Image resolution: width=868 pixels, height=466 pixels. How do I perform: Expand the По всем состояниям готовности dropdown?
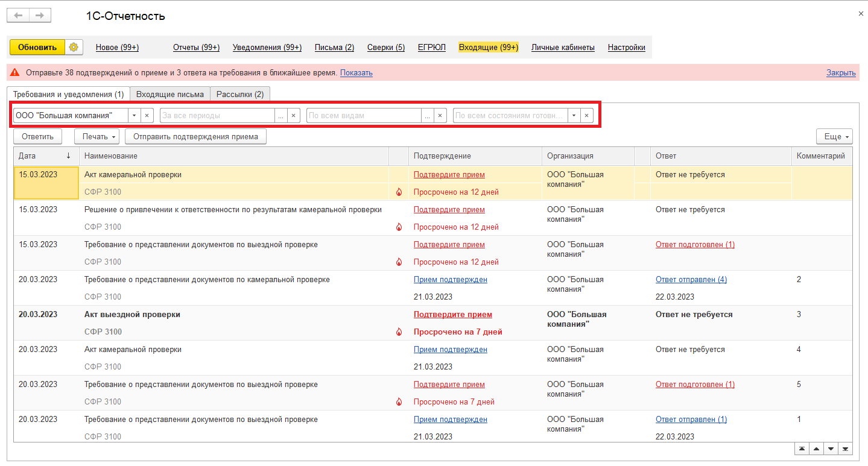pos(574,115)
